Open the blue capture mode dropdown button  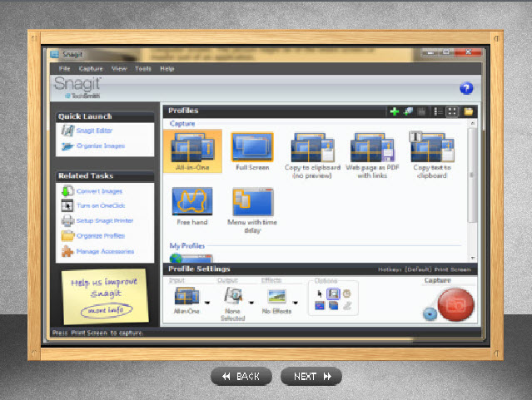click(x=430, y=314)
